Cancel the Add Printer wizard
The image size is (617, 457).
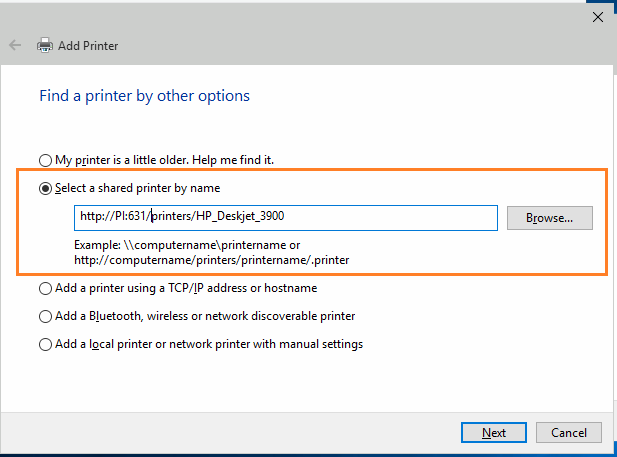[x=569, y=433]
